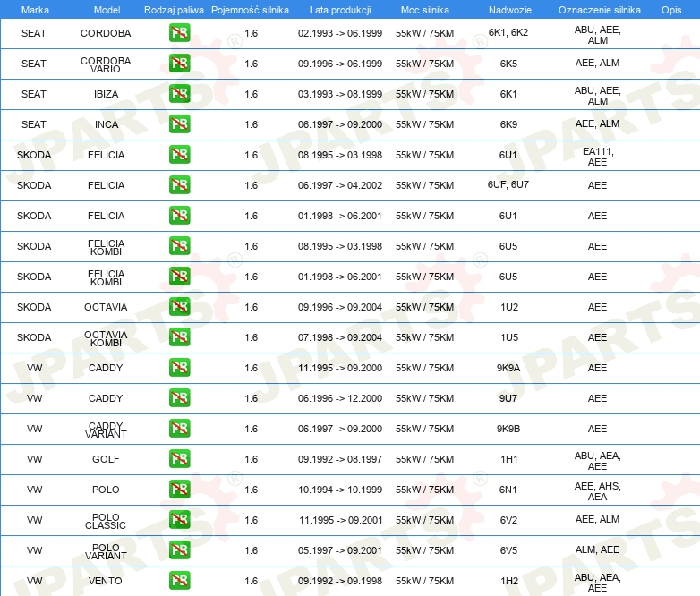Viewport: 700px width, 596px height.
Task: Click the Oznaczenie silnika column header
Action: pyautogui.click(x=600, y=10)
